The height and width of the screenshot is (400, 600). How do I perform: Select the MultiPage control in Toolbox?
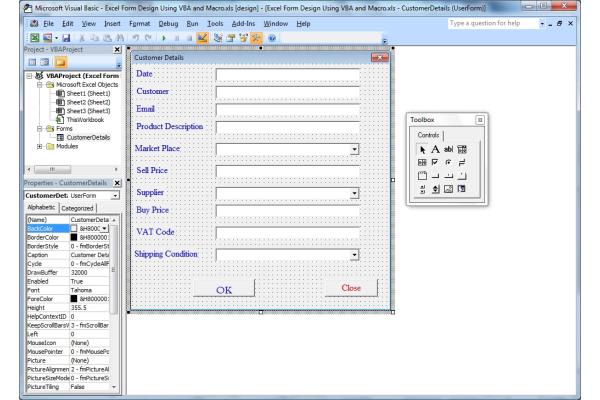point(462,176)
